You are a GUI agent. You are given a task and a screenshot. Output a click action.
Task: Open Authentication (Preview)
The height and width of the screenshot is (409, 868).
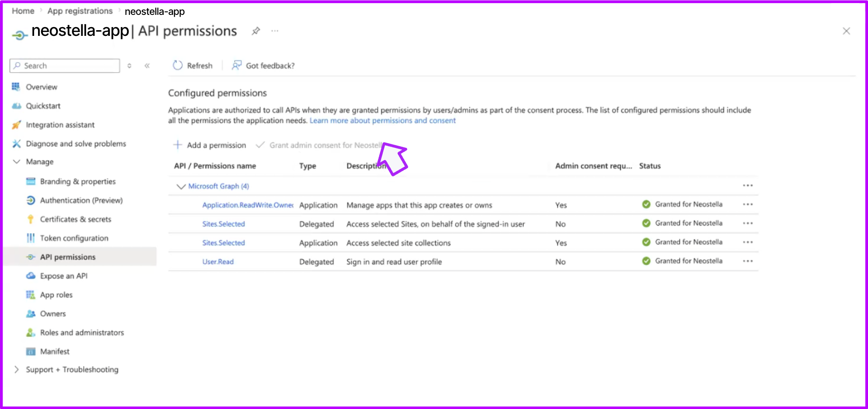[81, 200]
